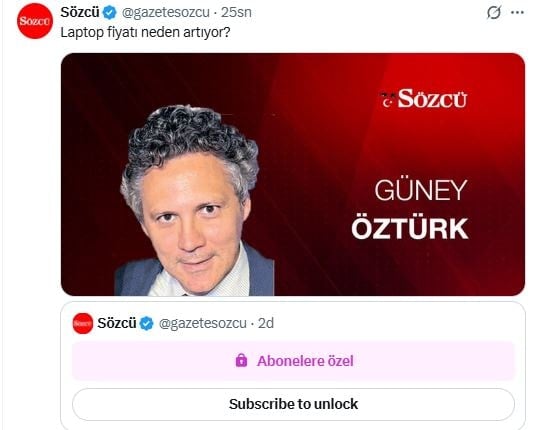Visit the @gazetesozcu handle in the top tweet
Screen dimensions: 539x430
click(166, 13)
